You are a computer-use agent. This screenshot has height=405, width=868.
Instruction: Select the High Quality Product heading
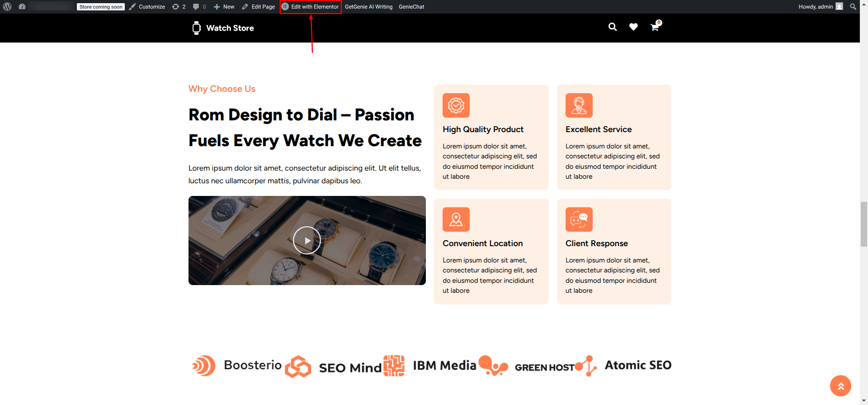click(x=483, y=129)
